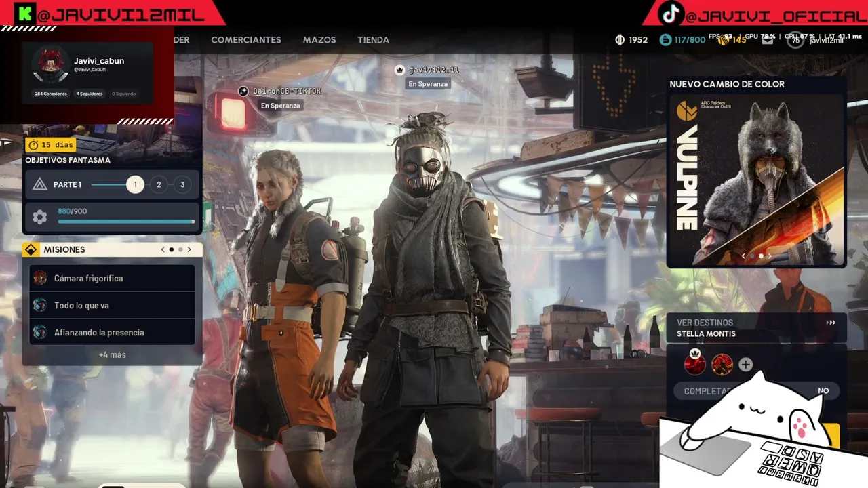Select the first promo carousel dot
The height and width of the screenshot is (488, 868).
(752, 256)
